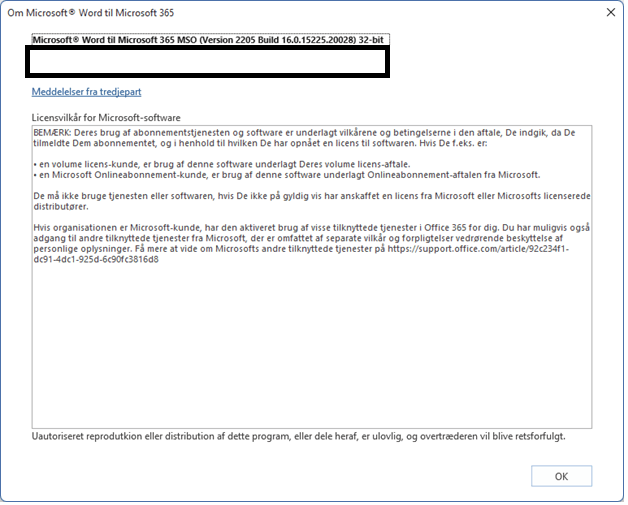Click the OK button
Image resolution: width=628 pixels, height=505 pixels.
561,476
